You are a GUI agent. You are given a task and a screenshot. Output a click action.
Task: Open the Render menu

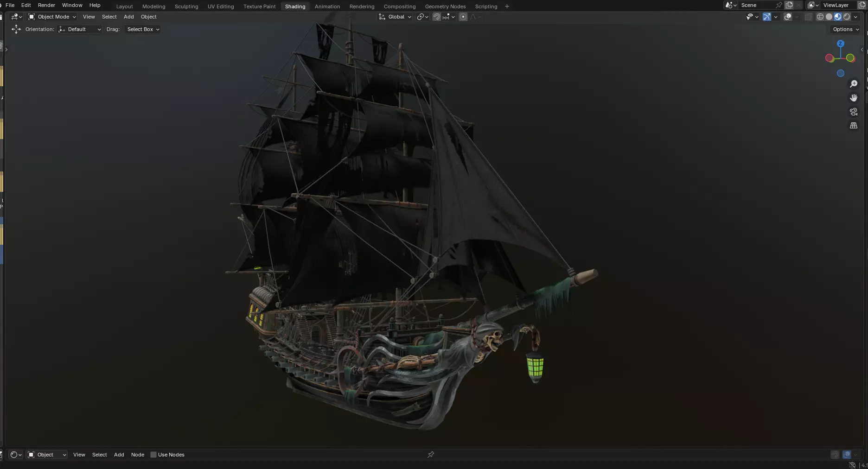(46, 5)
